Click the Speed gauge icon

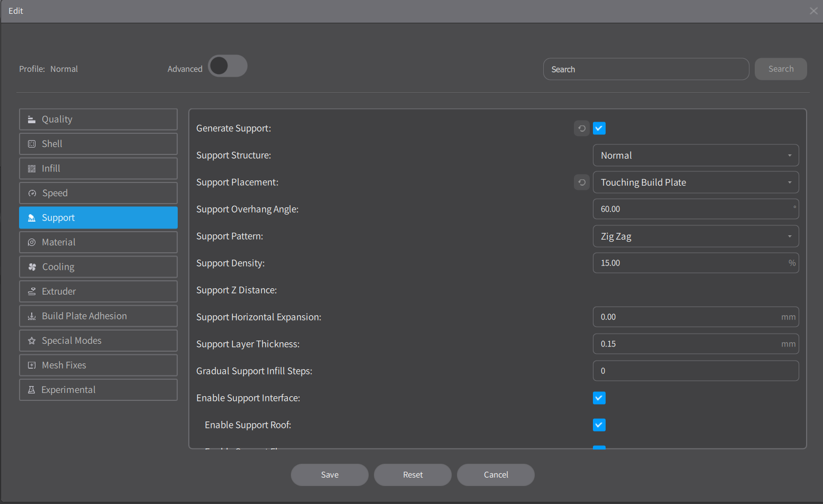point(32,193)
